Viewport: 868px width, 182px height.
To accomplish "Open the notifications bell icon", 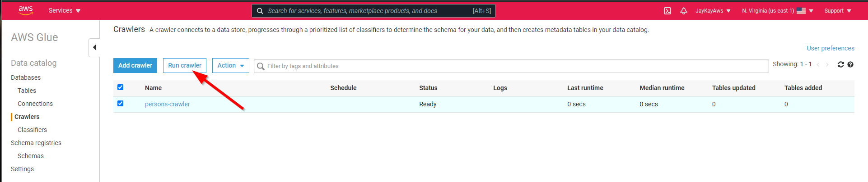I will point(684,11).
